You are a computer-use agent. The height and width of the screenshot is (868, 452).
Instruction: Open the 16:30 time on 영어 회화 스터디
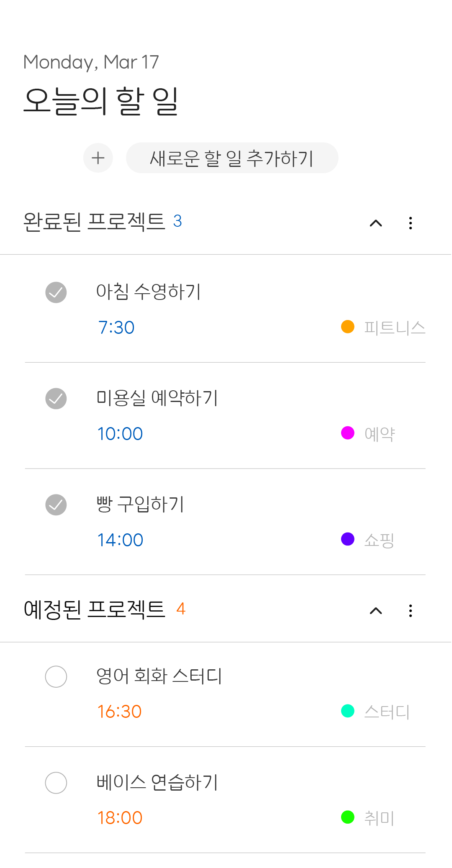point(120,712)
